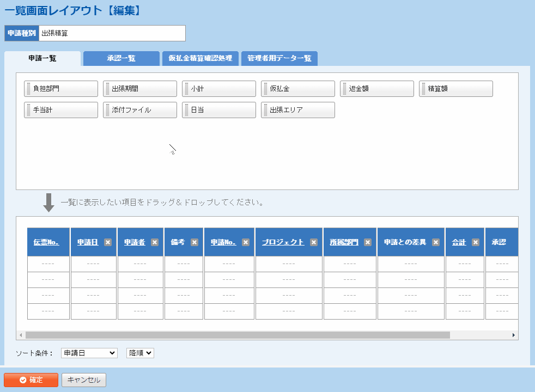
Task: Delete the 備考 column using its x icon
Action: [194, 242]
